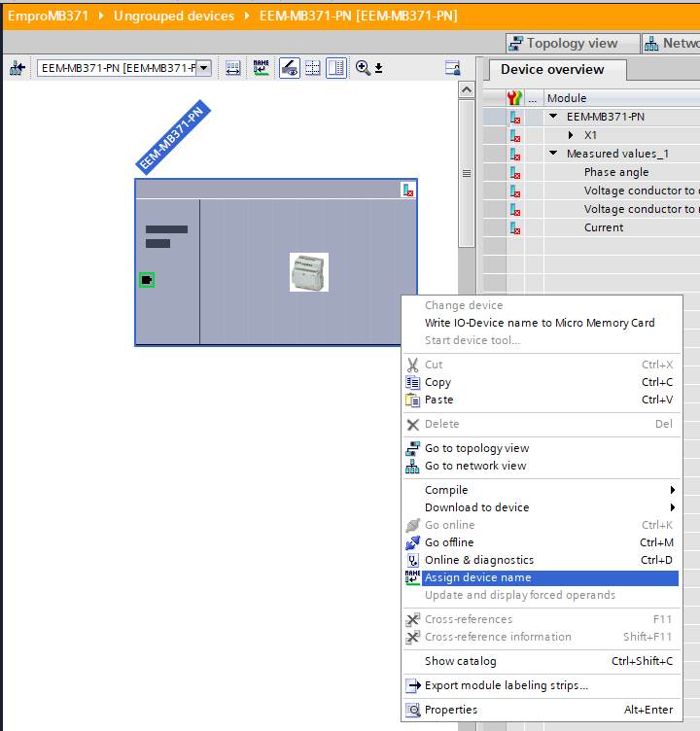The image size is (700, 731).
Task: Choose Write IO-Device name to Micro Memory Card
Action: click(540, 323)
